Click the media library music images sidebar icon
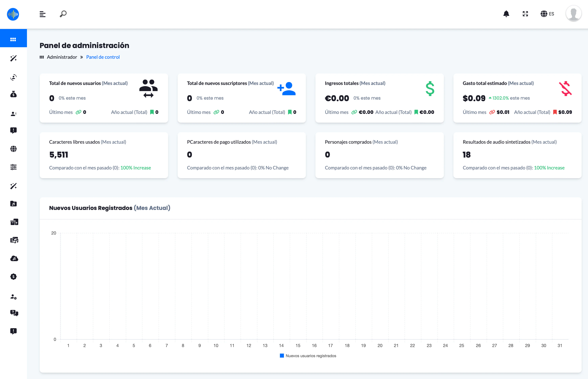 pos(14,240)
